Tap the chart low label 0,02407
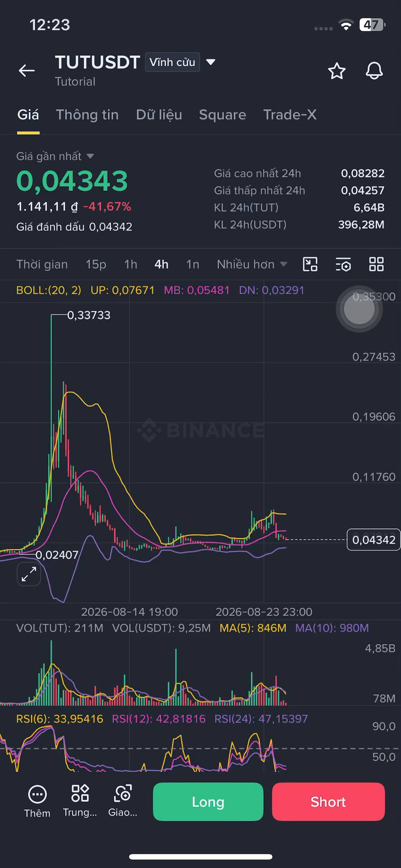This screenshot has height=868, width=401. coord(57,555)
